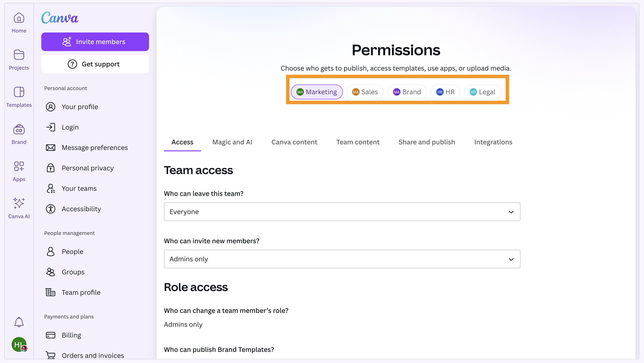The image size is (644, 363).
Task: Click the Invite members button
Action: click(x=95, y=42)
